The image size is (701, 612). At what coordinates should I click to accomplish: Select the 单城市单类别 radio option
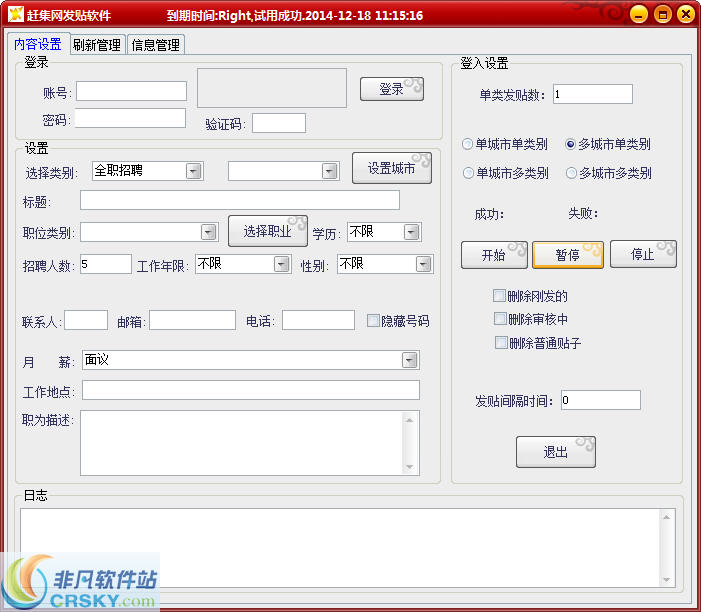point(505,144)
